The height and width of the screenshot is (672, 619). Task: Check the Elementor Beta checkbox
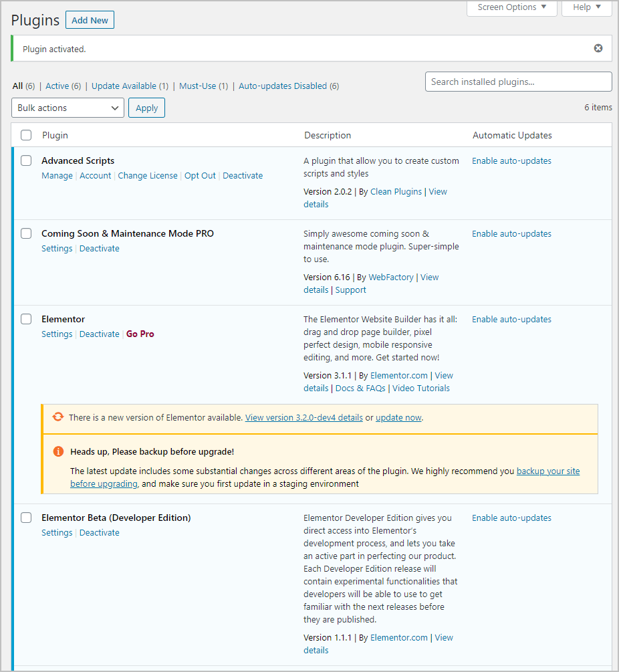coord(25,518)
